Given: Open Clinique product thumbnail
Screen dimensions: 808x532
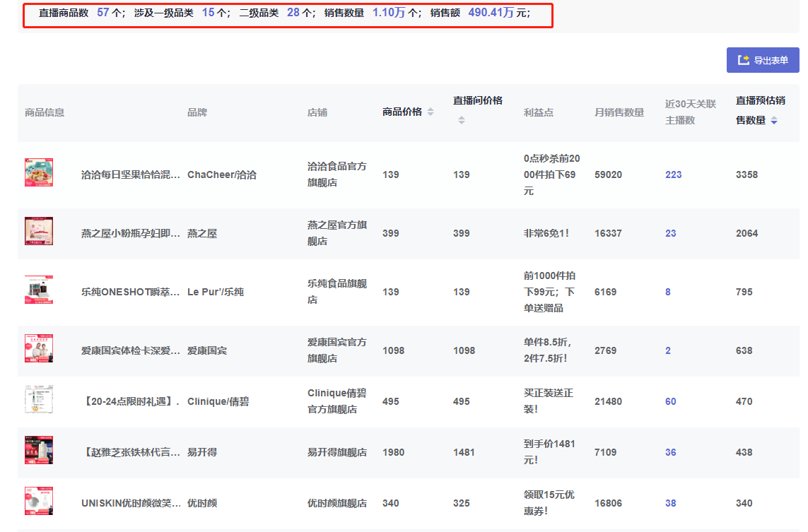Looking at the screenshot, I should click(39, 399).
